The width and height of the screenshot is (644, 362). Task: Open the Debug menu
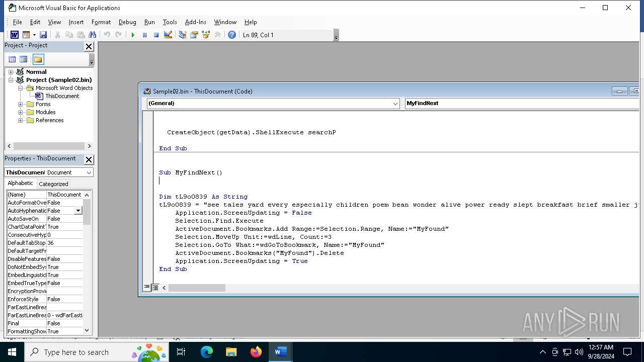tap(127, 22)
